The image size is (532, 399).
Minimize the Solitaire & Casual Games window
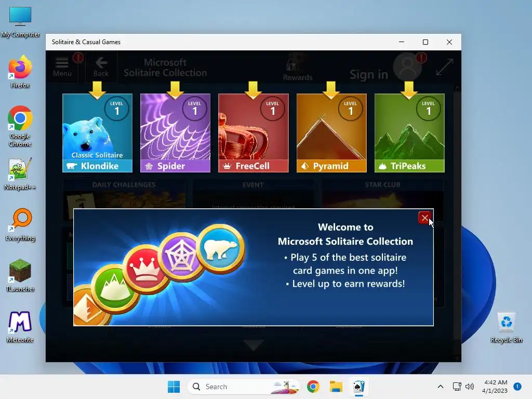coord(402,42)
